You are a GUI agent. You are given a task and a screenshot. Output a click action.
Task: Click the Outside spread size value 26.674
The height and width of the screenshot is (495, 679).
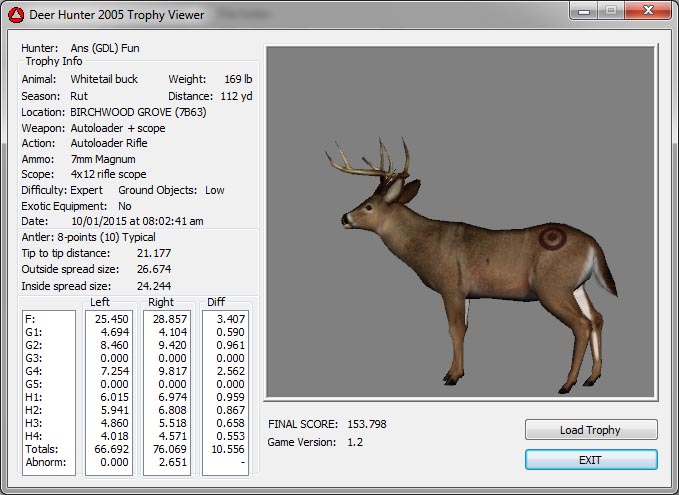[153, 269]
